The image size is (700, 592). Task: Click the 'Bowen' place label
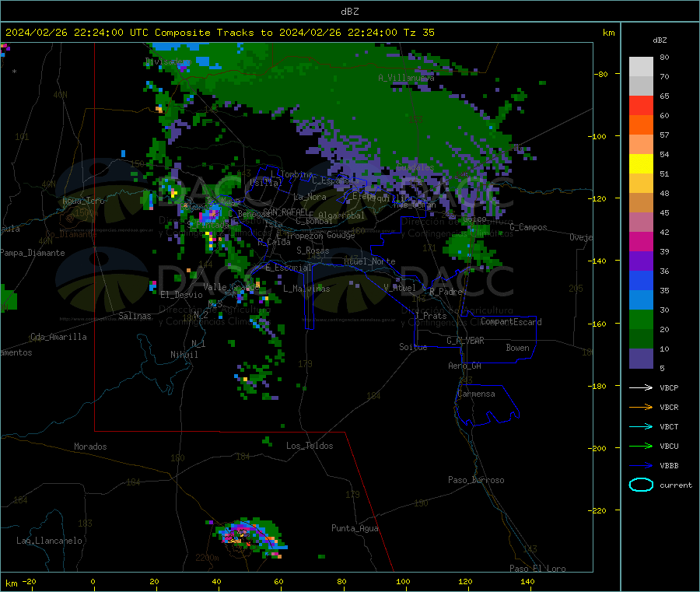coord(517,348)
